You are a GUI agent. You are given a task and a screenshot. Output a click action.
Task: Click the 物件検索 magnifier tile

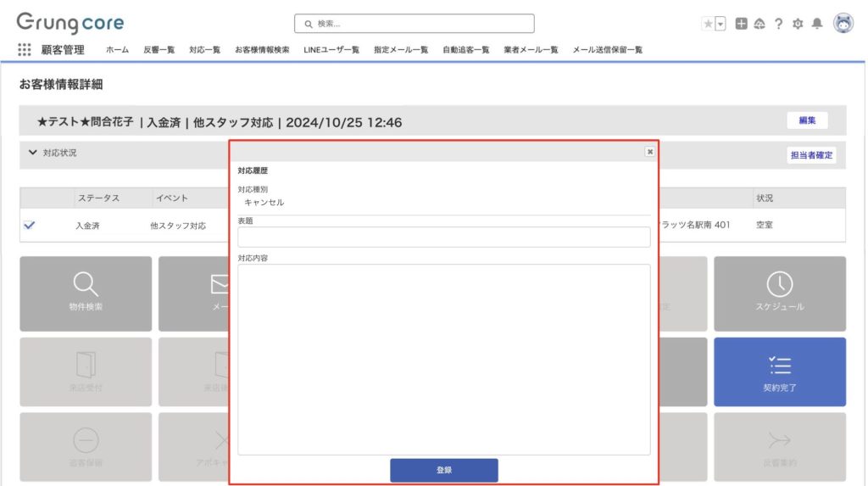[x=86, y=293]
